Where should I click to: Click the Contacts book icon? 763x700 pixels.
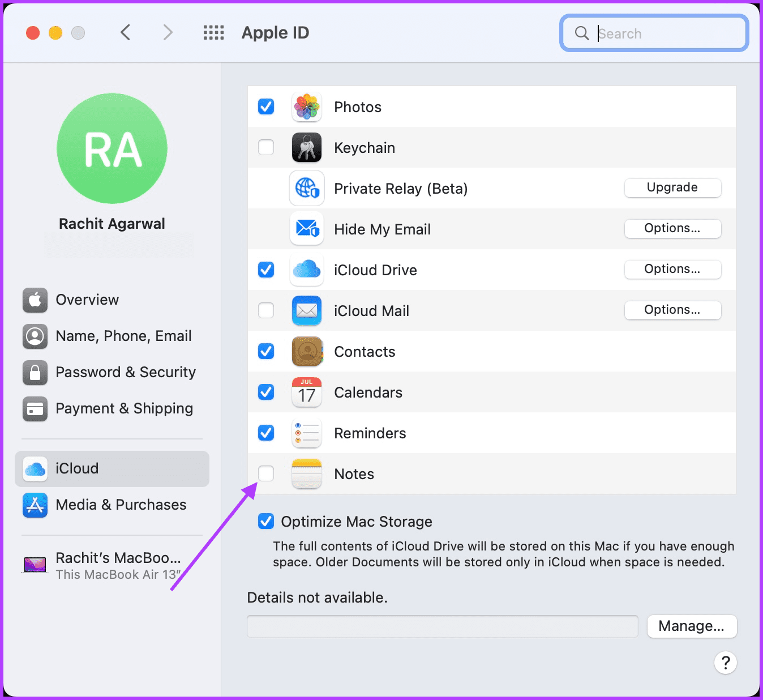tap(307, 351)
